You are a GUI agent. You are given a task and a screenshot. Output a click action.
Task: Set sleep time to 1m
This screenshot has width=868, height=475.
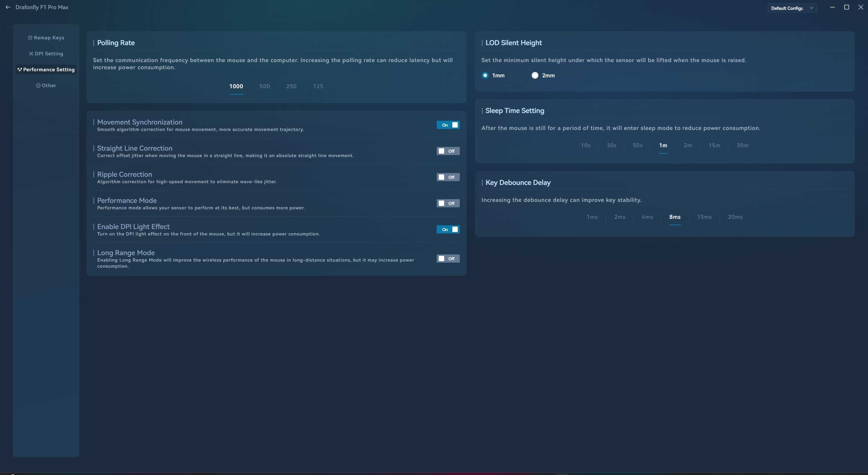click(x=663, y=145)
